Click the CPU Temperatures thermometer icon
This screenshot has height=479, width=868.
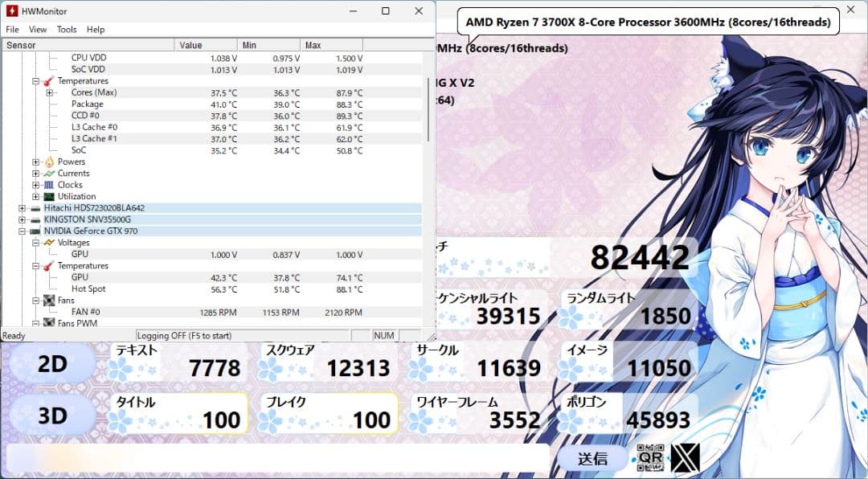click(x=49, y=81)
